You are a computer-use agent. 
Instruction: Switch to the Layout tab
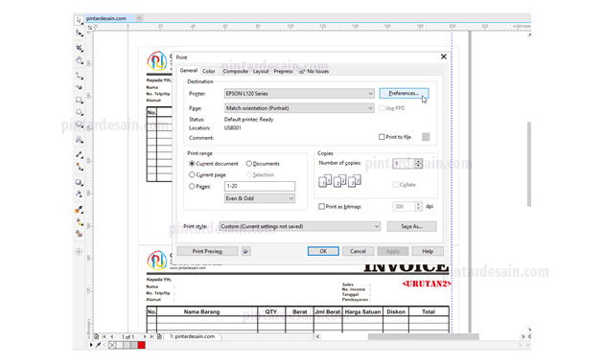click(x=261, y=71)
